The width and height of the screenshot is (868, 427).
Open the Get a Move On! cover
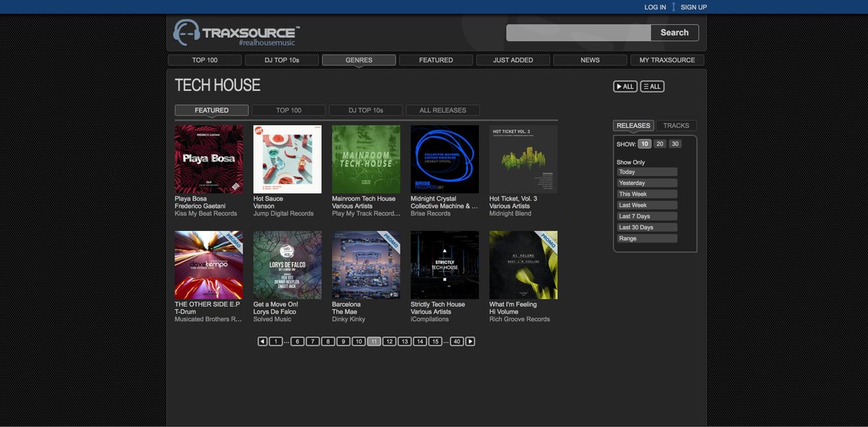point(288,265)
